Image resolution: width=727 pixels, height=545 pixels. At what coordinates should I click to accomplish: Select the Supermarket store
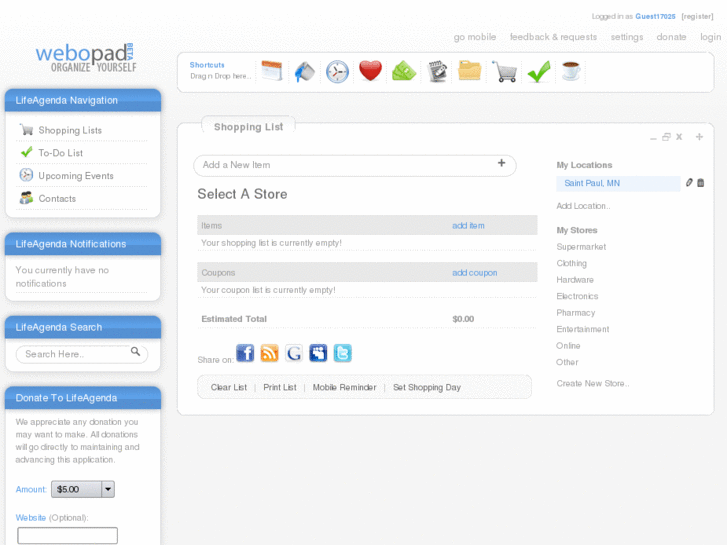pyautogui.click(x=581, y=247)
